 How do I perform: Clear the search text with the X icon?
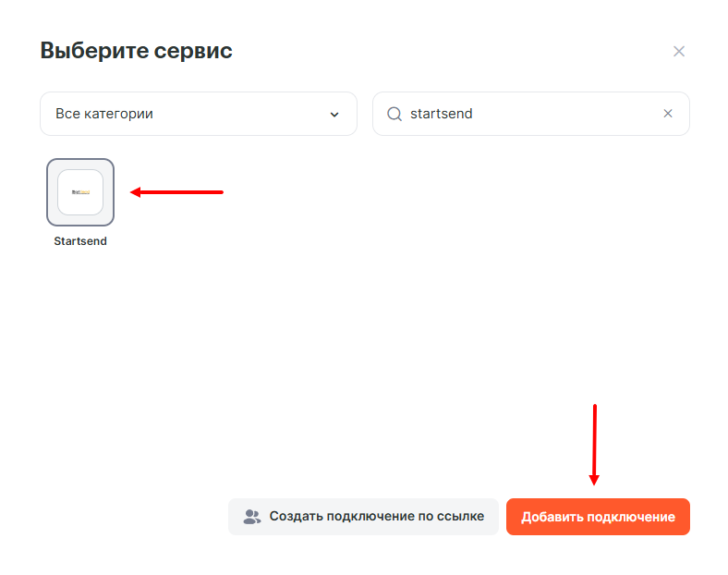(x=668, y=114)
